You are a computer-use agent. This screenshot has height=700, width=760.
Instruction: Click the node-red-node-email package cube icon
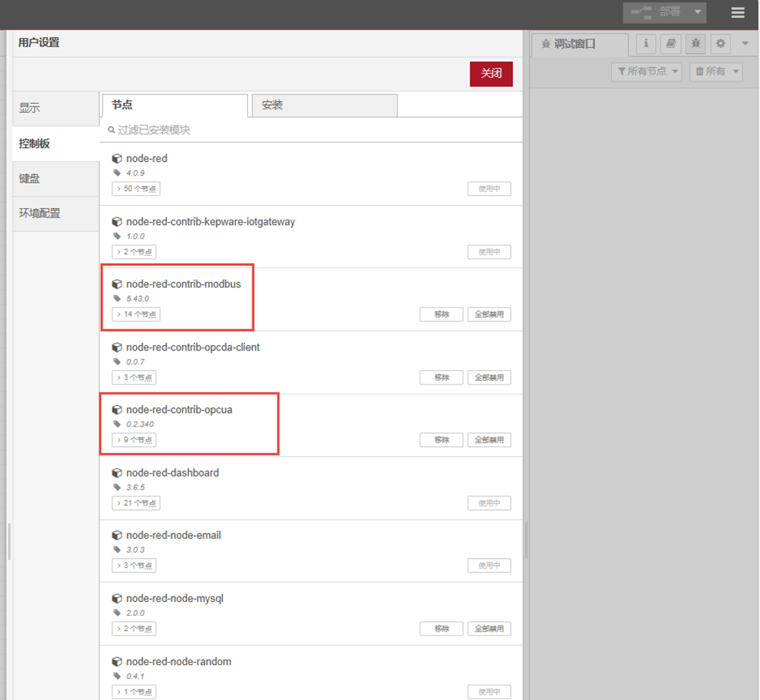117,535
